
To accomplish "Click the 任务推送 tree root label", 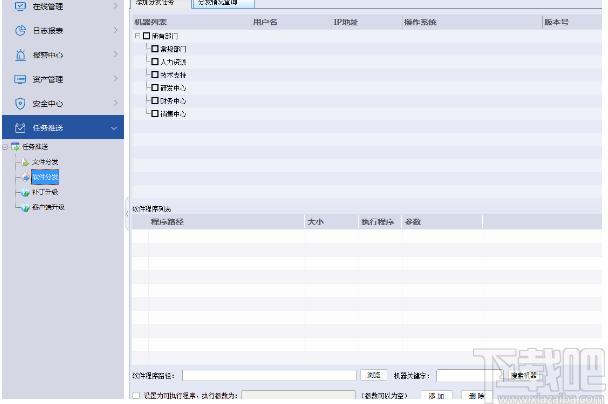I will [x=35, y=147].
